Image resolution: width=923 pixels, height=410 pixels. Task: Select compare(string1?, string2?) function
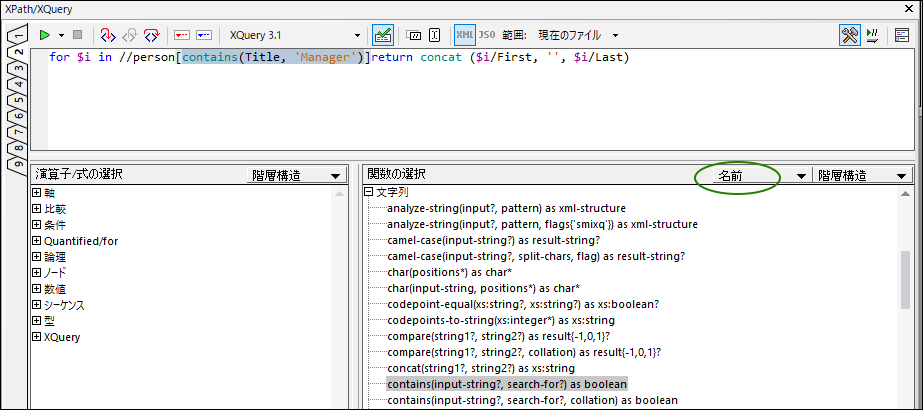click(498, 336)
